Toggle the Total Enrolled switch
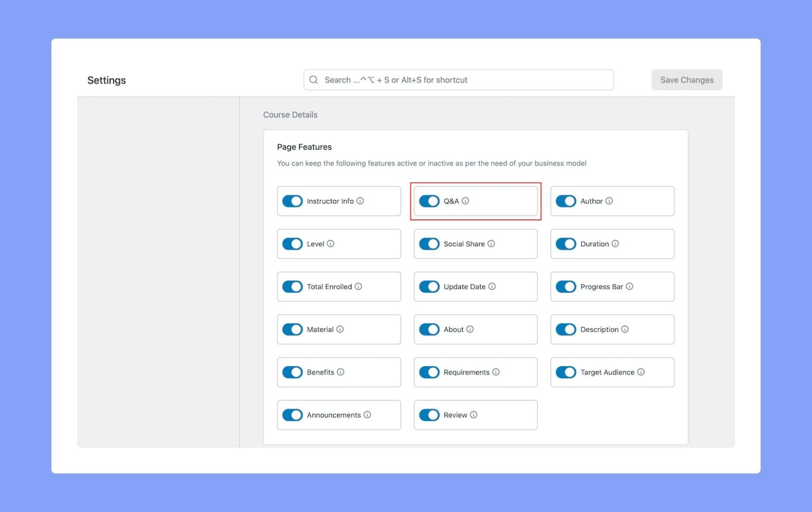This screenshot has height=512, width=812. pos(292,287)
